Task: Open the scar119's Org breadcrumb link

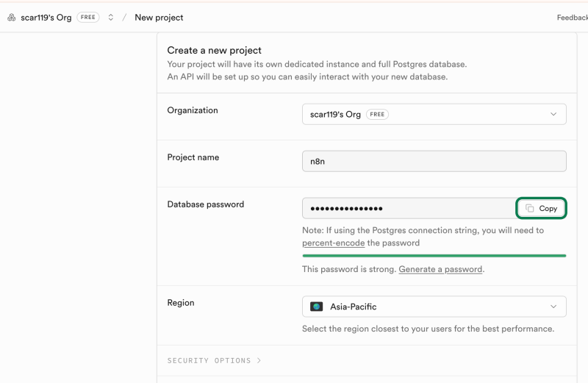Action: pos(46,18)
